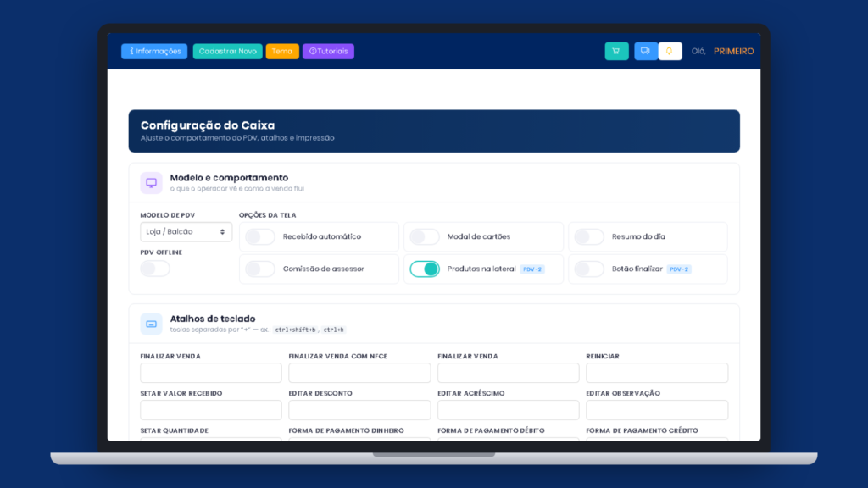The width and height of the screenshot is (868, 488).
Task: Focus the Setar Valor Recebido field
Action: pos(211,410)
